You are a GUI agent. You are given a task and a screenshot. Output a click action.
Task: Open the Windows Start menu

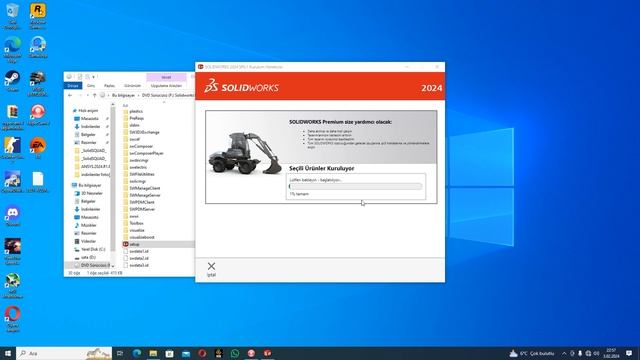pos(8,353)
